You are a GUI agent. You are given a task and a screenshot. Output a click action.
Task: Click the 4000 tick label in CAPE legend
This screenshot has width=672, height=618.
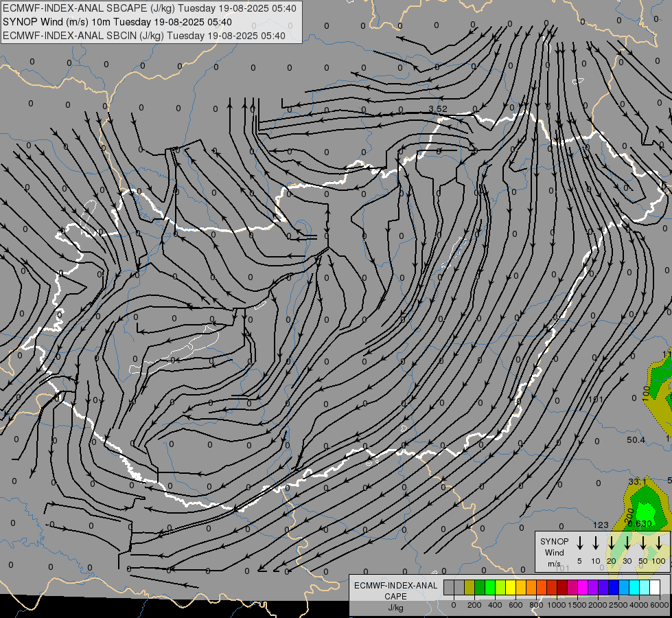point(639,605)
